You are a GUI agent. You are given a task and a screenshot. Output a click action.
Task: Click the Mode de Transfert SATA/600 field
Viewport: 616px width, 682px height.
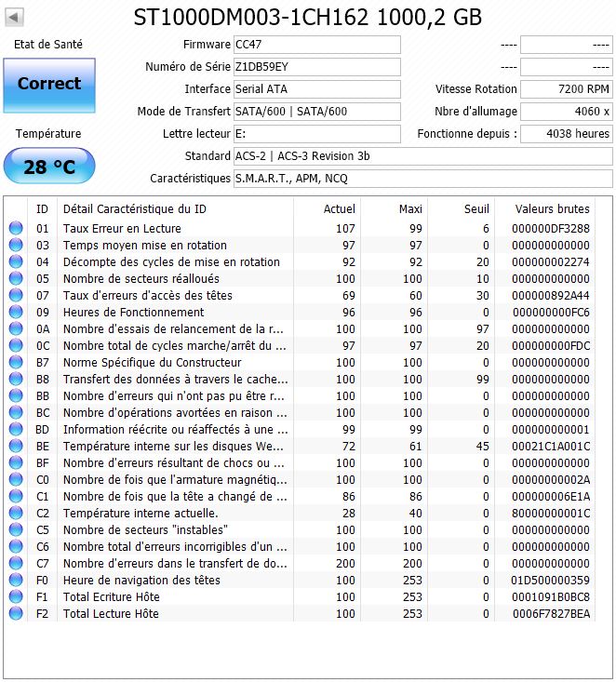[317, 112]
